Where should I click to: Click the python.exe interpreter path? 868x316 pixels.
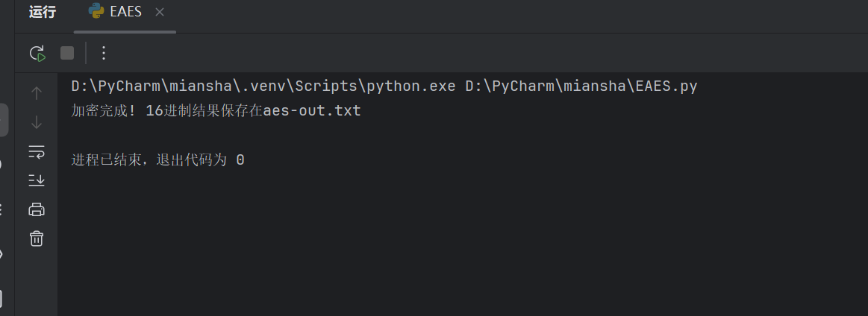pos(263,86)
